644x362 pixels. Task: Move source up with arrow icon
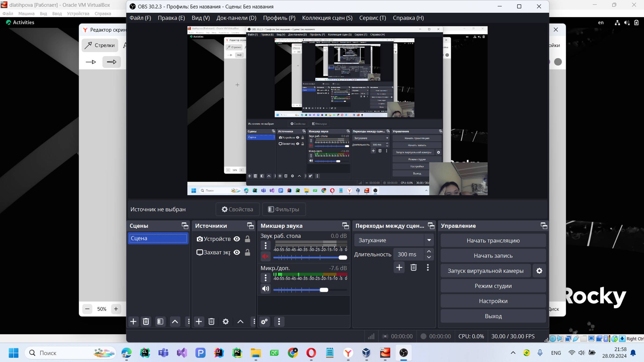pyautogui.click(x=240, y=321)
